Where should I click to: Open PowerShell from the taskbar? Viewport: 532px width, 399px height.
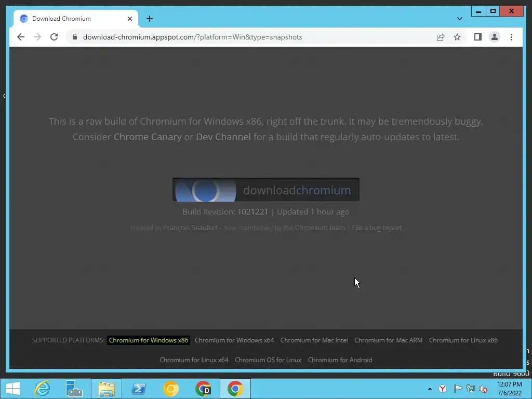(138, 389)
